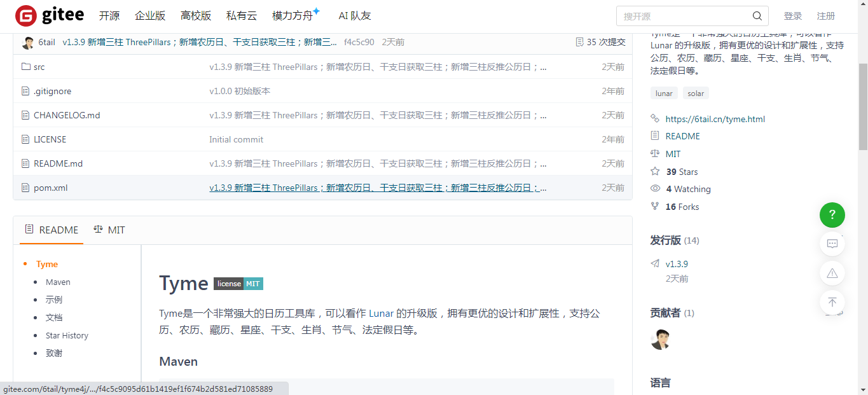Screen dimensions: 868x395
Task: Open the 高校版 menu item
Action: 196,16
